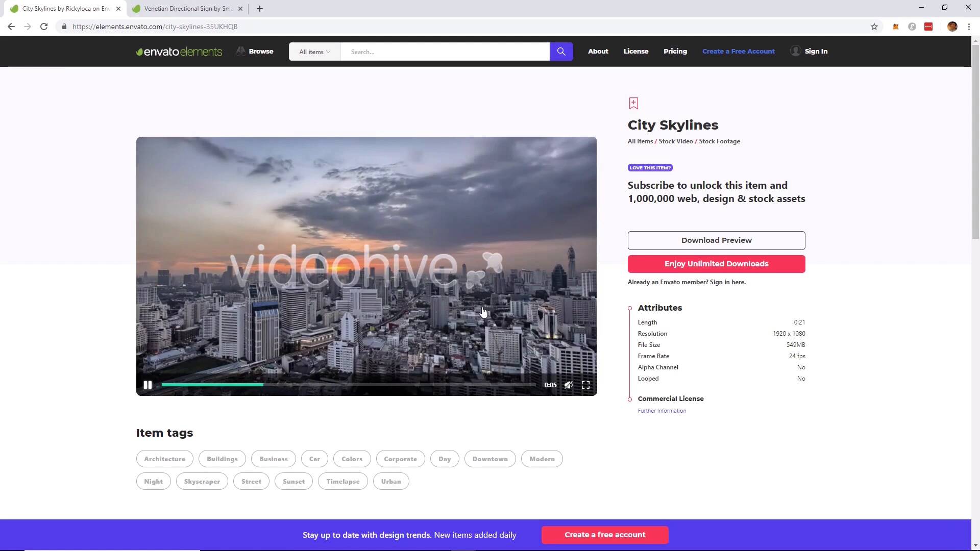Select the Downtown tag
Screen dimensions: 980x551
[x=490, y=459]
